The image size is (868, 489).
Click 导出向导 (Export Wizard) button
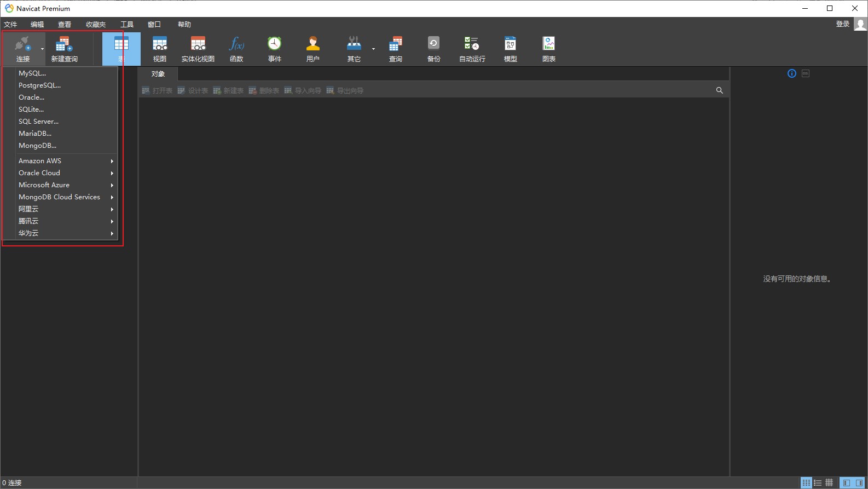345,91
